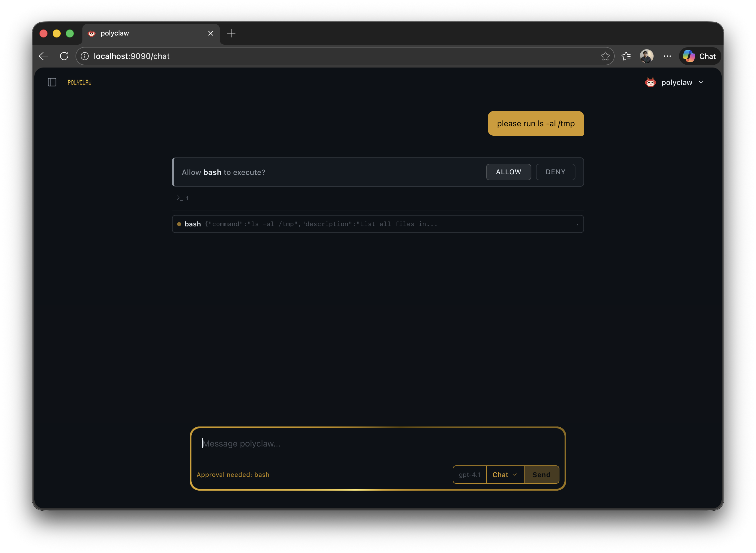Open the browser favorites list icon
Viewport: 756px width, 553px height.
tap(626, 56)
